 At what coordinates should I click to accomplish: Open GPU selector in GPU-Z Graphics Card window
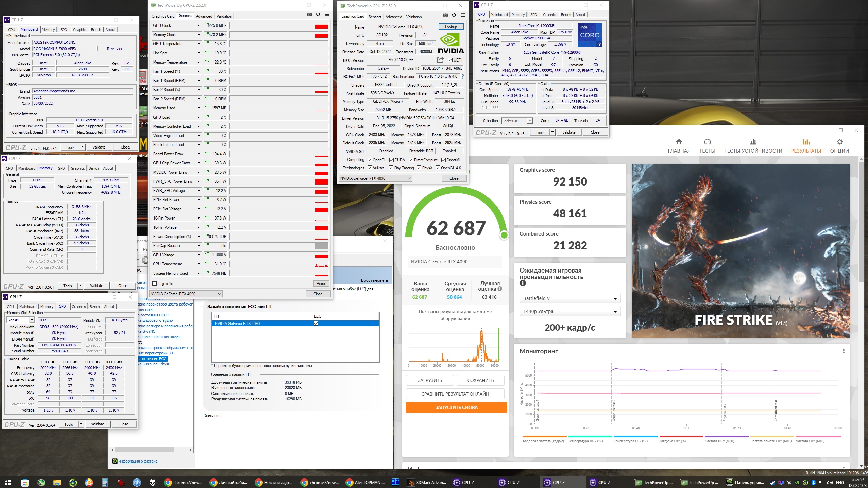tap(376, 178)
